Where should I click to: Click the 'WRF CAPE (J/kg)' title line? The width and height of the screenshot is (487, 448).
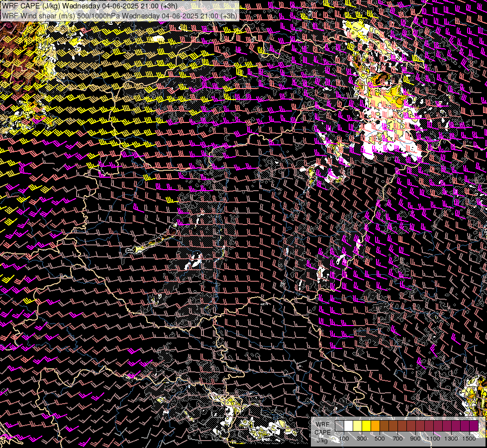(x=90, y=6)
